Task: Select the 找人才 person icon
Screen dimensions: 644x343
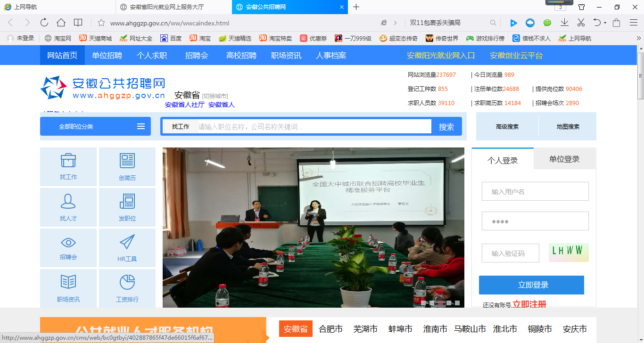Action: 68,202
